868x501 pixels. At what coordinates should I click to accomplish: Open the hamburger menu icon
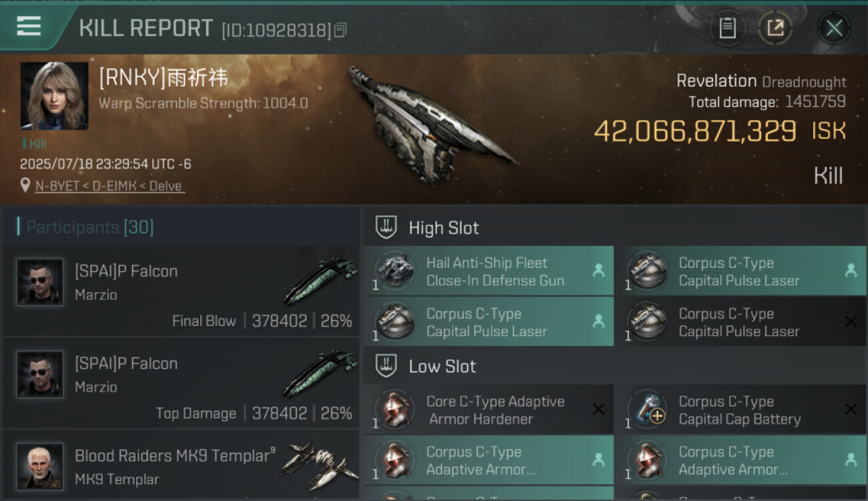pyautogui.click(x=29, y=26)
